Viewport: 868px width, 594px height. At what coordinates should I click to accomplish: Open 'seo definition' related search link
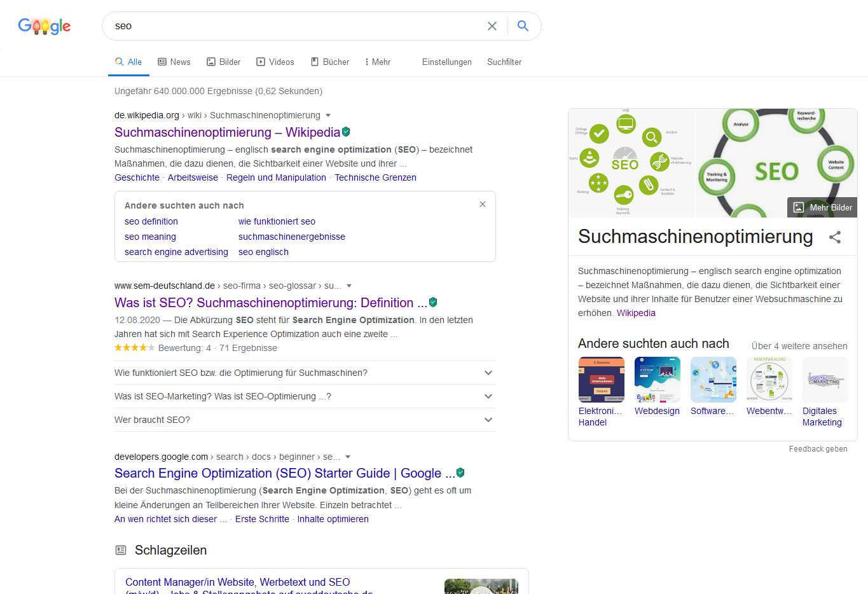click(x=151, y=221)
